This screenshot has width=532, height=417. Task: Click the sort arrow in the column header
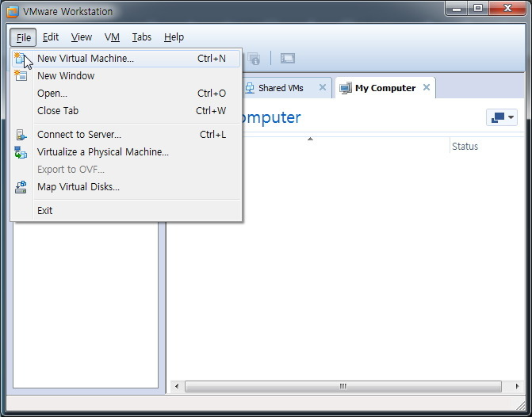[310, 139]
